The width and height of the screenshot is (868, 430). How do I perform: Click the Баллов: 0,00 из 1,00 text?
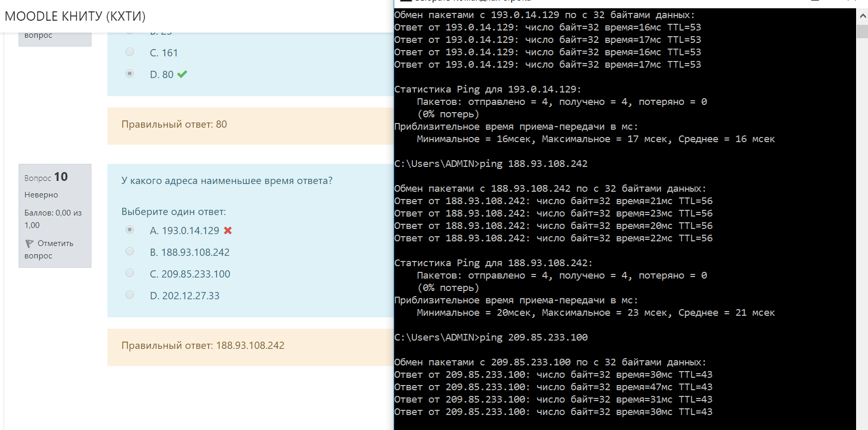point(53,219)
